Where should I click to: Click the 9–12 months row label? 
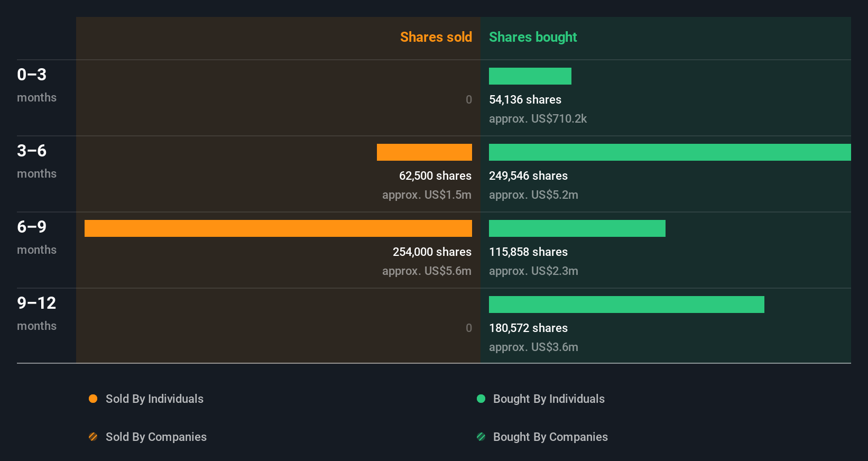pyautogui.click(x=36, y=314)
